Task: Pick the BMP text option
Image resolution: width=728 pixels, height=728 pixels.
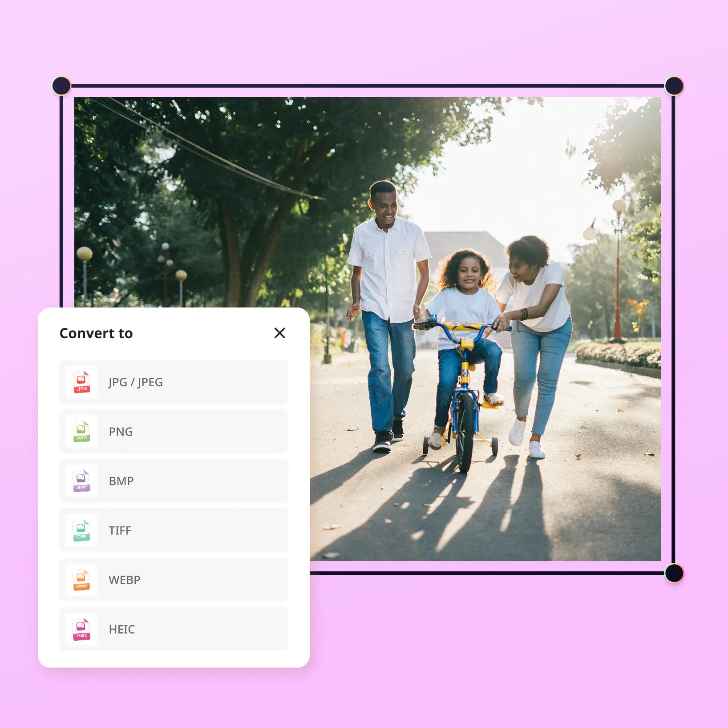Action: click(x=121, y=481)
